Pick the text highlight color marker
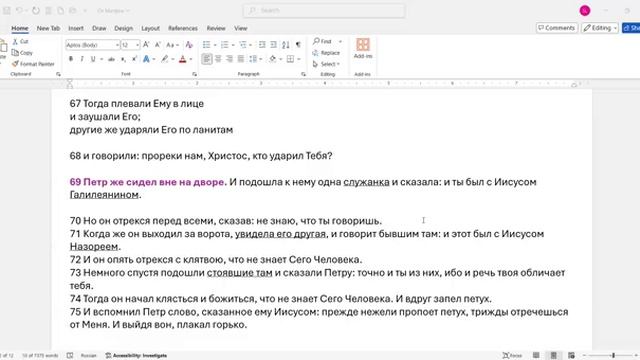The image size is (640, 360). coord(164,60)
